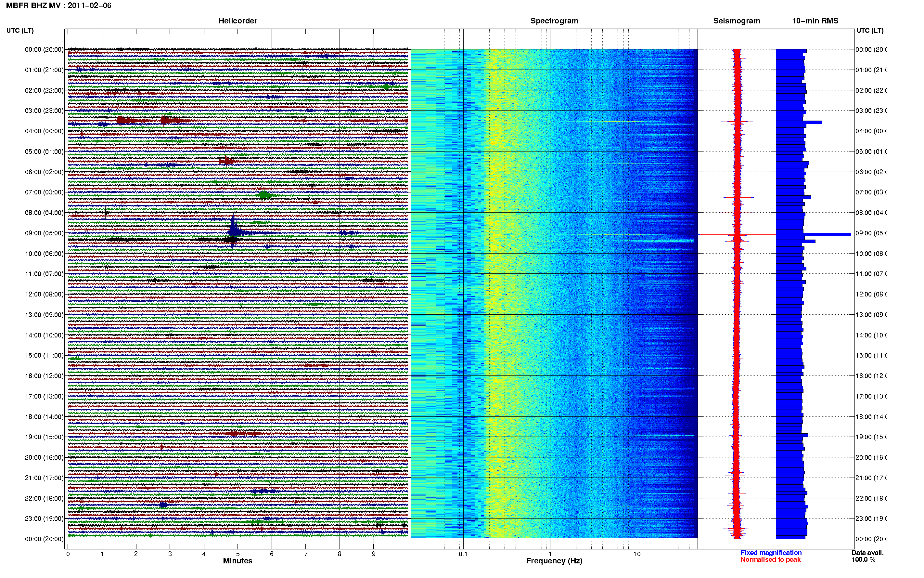Click the 5 tick on the Minutes axis

pos(238,554)
